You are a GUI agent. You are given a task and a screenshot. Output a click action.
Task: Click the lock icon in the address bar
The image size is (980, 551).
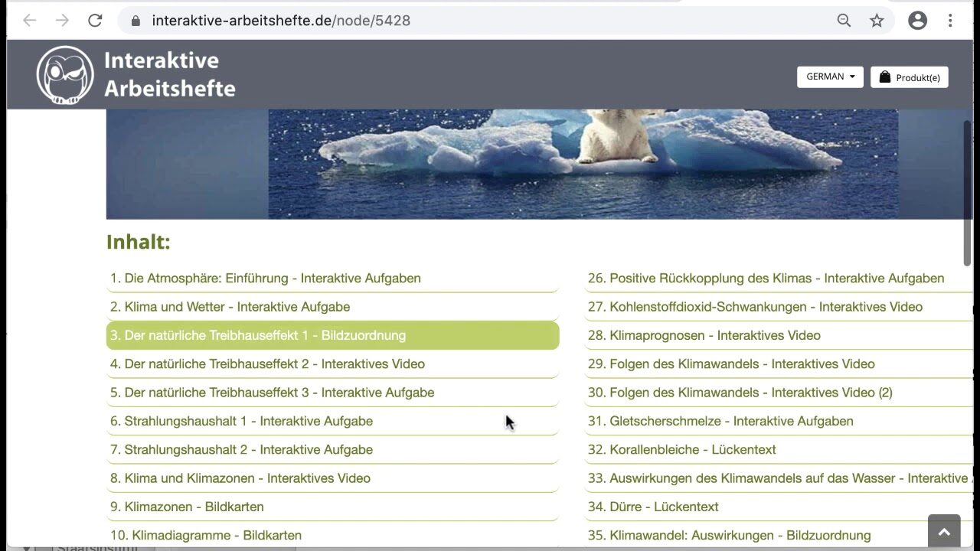[136, 21]
